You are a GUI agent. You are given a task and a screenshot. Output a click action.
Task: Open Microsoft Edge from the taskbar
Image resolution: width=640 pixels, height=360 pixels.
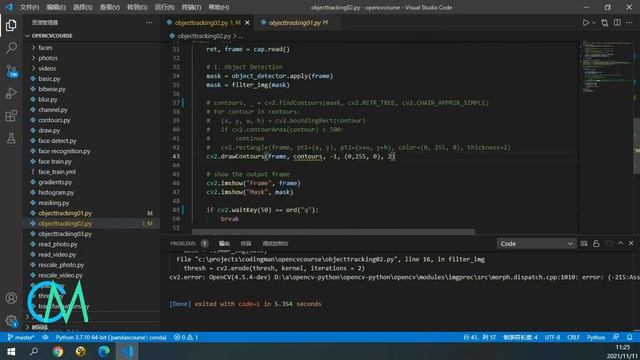[x=104, y=351]
